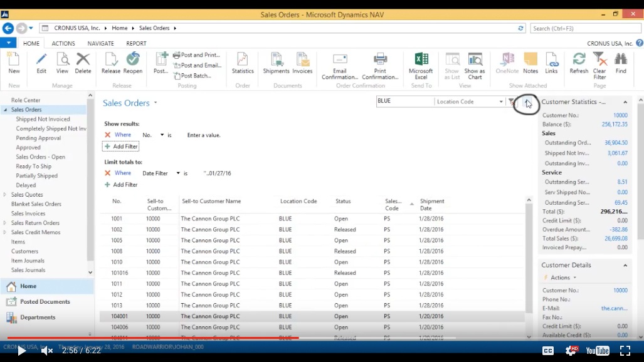Image resolution: width=644 pixels, height=362 pixels.
Task: Click the Refresh icon in ribbon
Action: [579, 60]
